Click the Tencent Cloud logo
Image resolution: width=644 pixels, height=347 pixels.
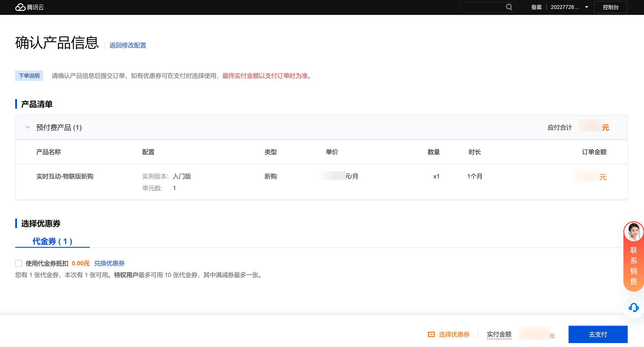tap(29, 7)
